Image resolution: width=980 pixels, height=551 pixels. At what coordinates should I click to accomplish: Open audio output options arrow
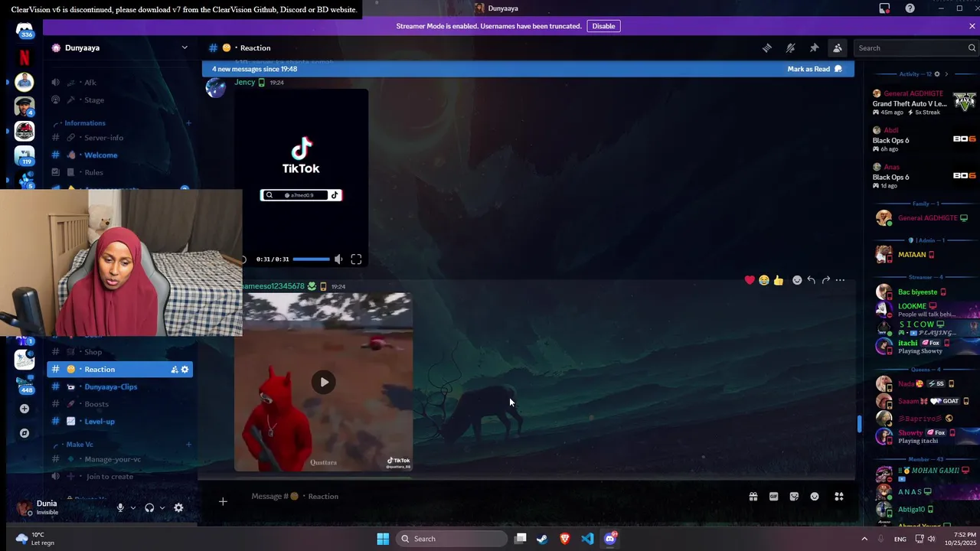point(162,507)
